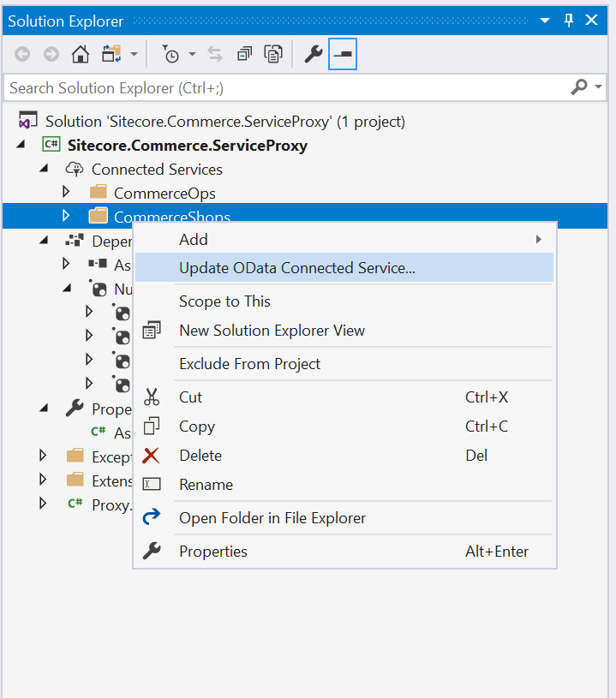Click the Proxy C# file icon

point(75,503)
